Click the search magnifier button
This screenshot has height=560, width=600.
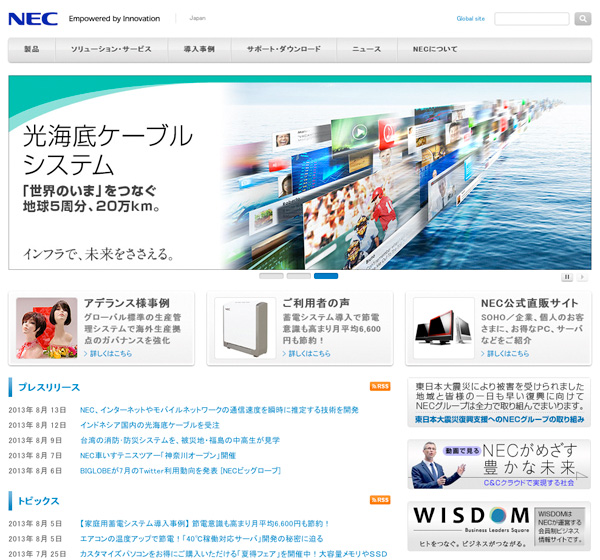click(582, 18)
